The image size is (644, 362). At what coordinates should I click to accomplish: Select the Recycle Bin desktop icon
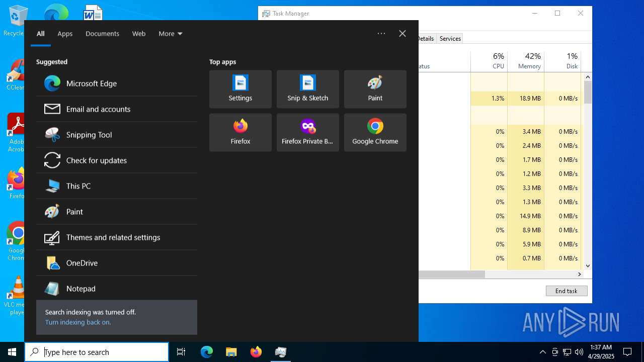pos(14,21)
